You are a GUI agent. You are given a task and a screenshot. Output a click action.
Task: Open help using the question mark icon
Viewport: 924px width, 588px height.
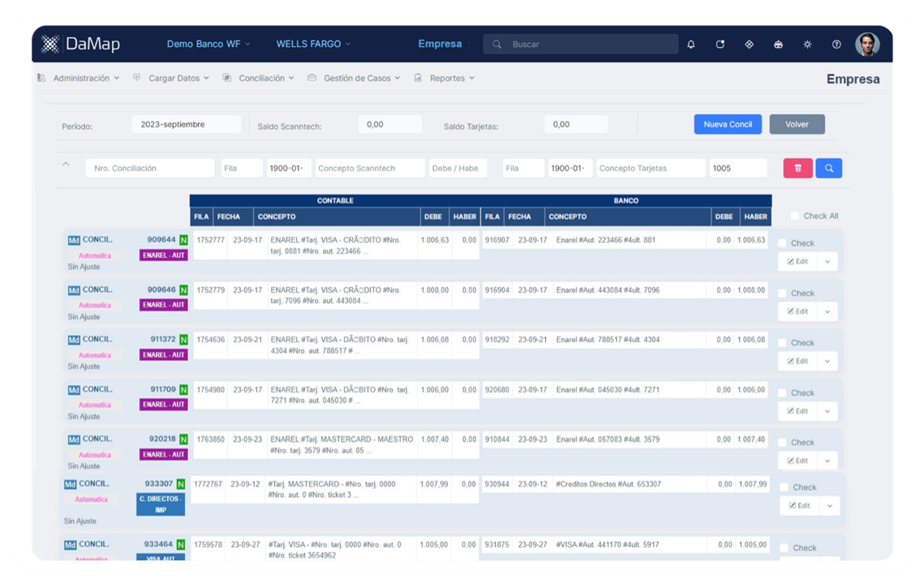[x=835, y=44]
